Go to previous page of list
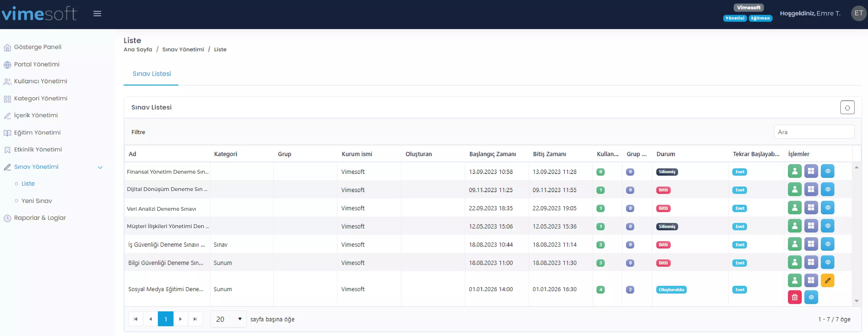The height and width of the screenshot is (336, 868). [x=150, y=319]
